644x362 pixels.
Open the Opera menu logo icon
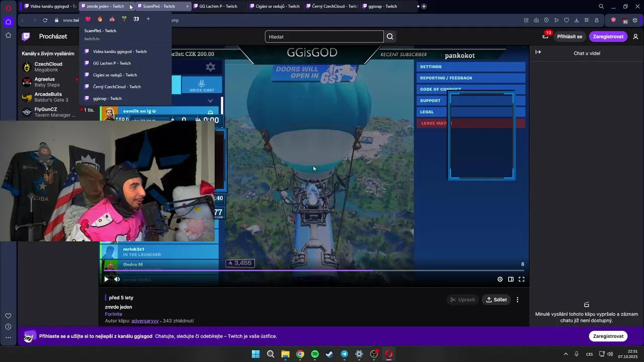pos(8,7)
